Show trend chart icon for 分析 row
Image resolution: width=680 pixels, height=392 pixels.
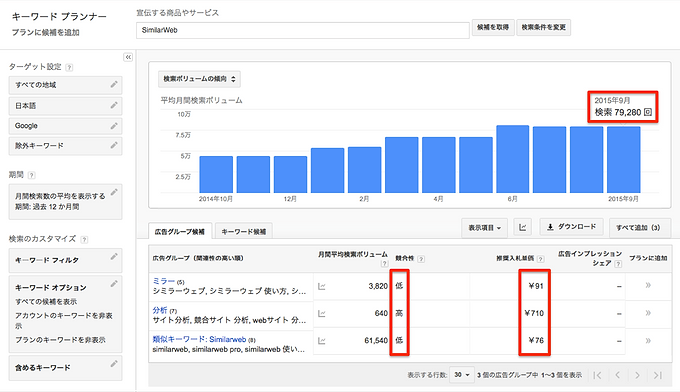[321, 313]
